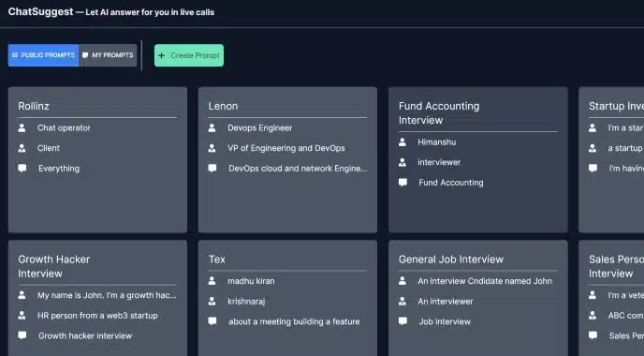644x356 pixels.
Task: Open the Sales Perso... Interview card title
Action: tap(616, 266)
